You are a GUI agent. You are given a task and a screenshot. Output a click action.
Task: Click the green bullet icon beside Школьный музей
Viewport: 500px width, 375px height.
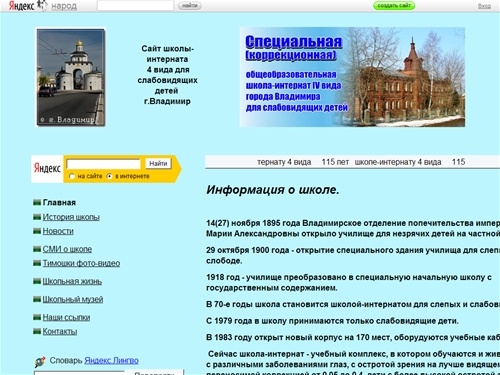click(x=37, y=299)
